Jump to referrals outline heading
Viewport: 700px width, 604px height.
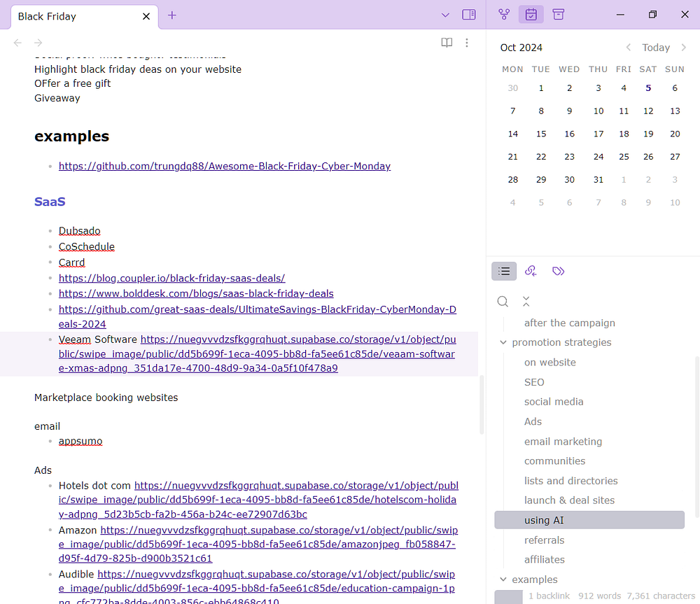(544, 540)
